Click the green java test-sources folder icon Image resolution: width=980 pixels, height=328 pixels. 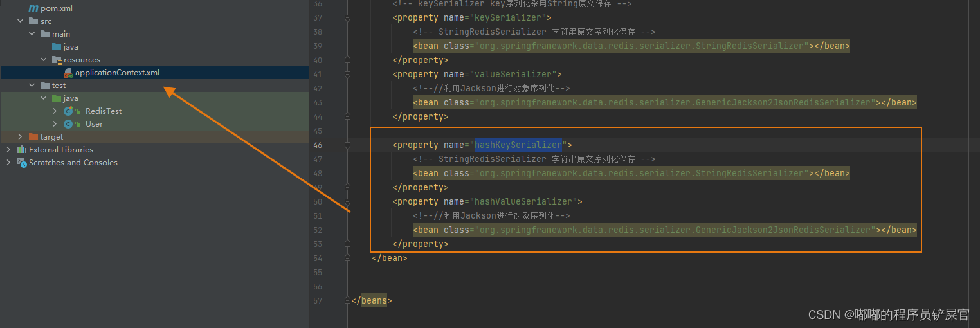tap(56, 98)
